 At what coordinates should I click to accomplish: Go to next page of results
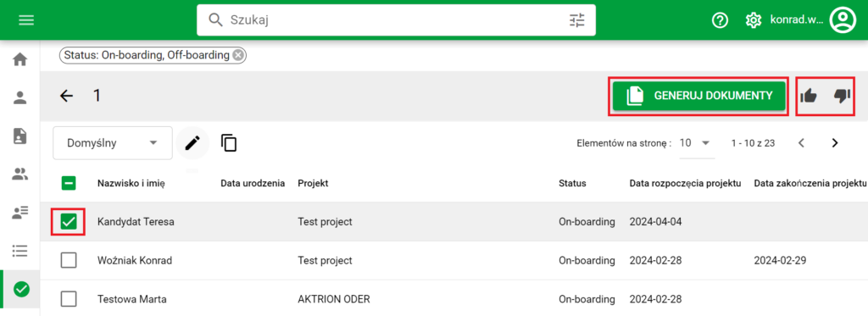coord(835,143)
